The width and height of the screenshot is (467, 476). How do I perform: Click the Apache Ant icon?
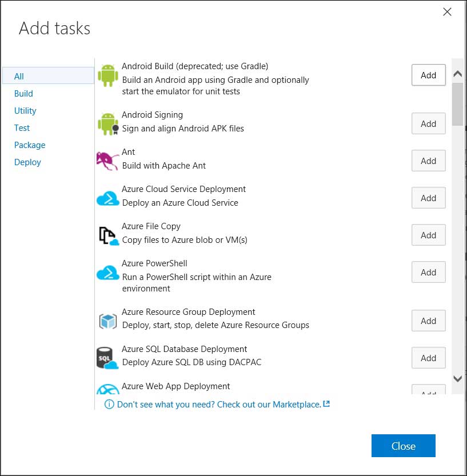tap(107, 161)
